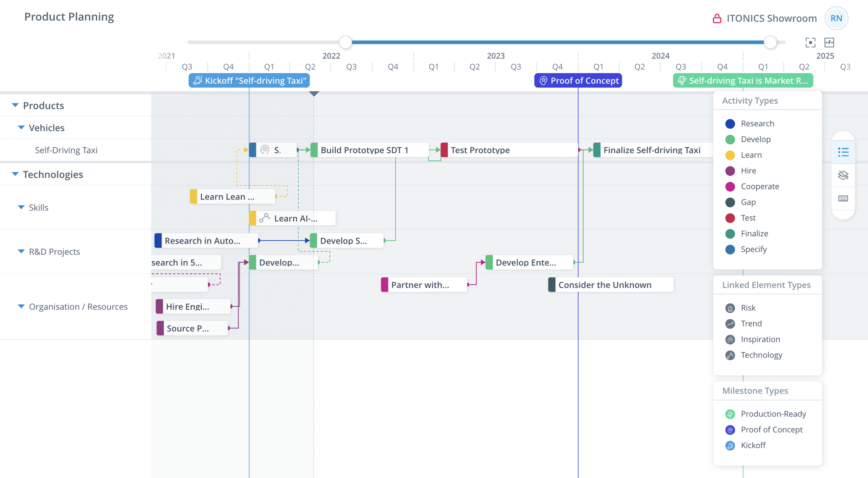Collapse the Technologies section
Image resolution: width=868 pixels, height=478 pixels.
point(15,174)
